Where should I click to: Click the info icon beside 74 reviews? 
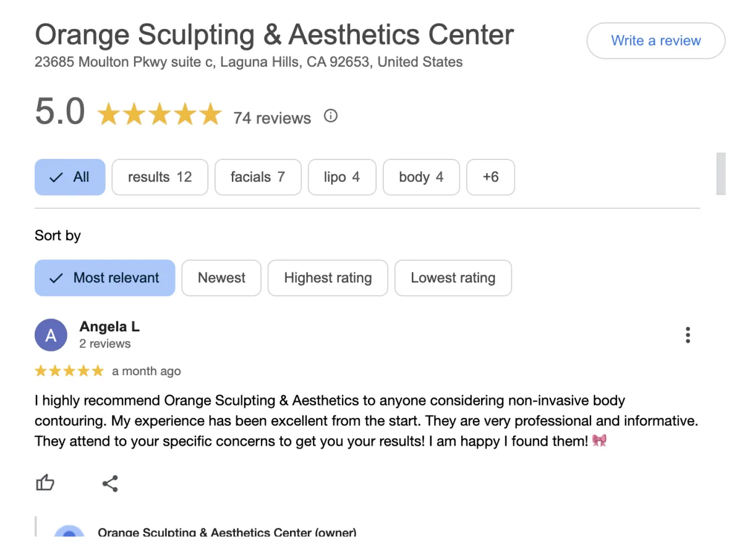pos(331,116)
